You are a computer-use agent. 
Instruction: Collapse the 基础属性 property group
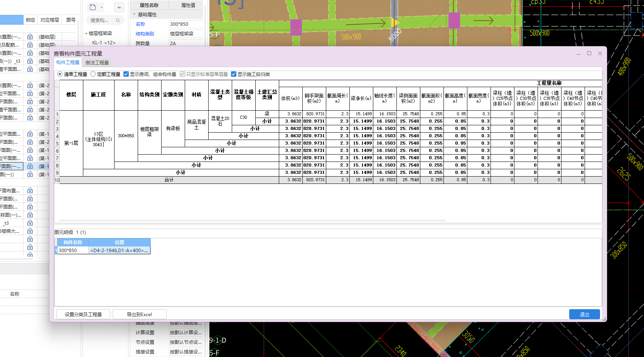(135, 15)
